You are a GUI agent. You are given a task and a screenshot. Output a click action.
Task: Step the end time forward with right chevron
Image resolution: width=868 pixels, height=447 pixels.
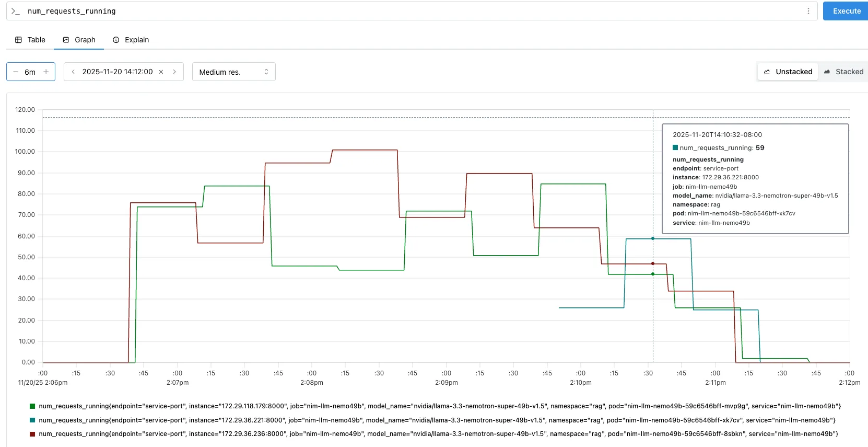(x=174, y=72)
